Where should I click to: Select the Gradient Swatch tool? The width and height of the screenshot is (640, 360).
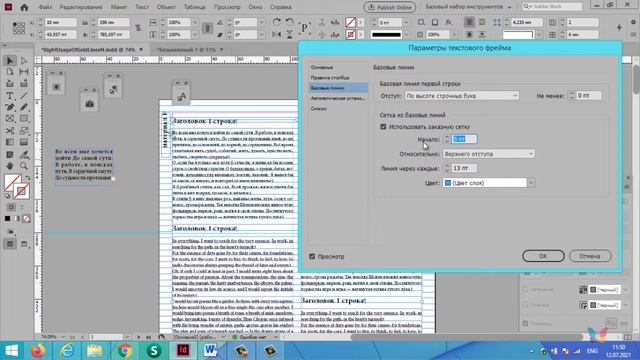pos(10,142)
